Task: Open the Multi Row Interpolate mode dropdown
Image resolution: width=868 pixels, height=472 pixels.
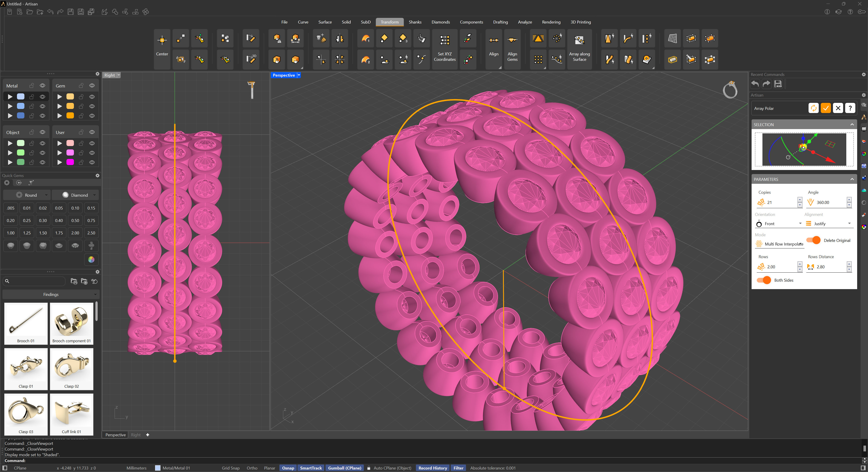Action: click(779, 244)
